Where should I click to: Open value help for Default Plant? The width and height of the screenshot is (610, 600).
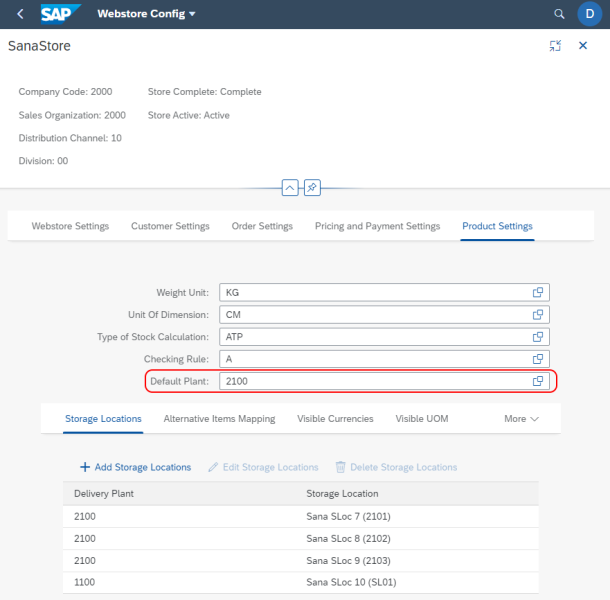(x=538, y=381)
